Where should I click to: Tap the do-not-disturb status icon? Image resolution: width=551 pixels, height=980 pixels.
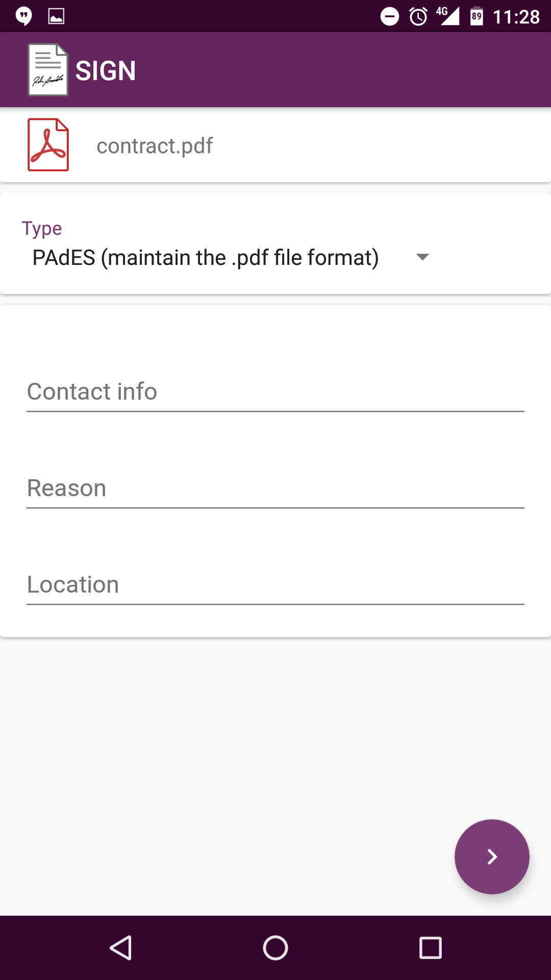tap(390, 16)
